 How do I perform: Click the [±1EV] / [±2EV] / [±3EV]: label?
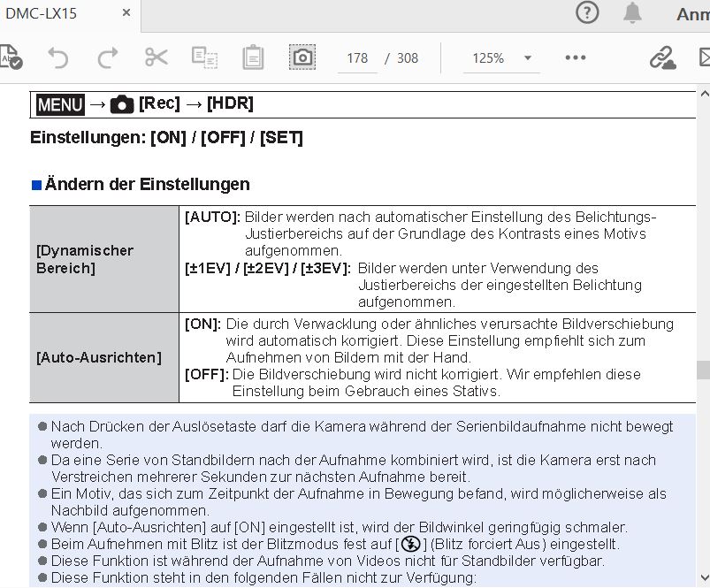click(x=268, y=268)
